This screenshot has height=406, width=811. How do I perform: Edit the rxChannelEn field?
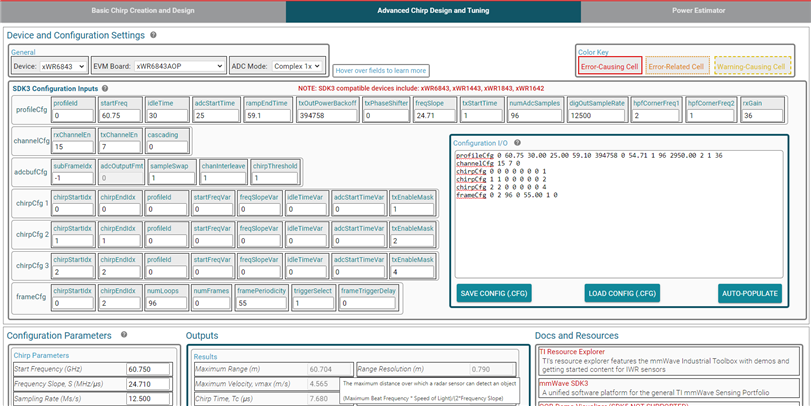pos(73,147)
